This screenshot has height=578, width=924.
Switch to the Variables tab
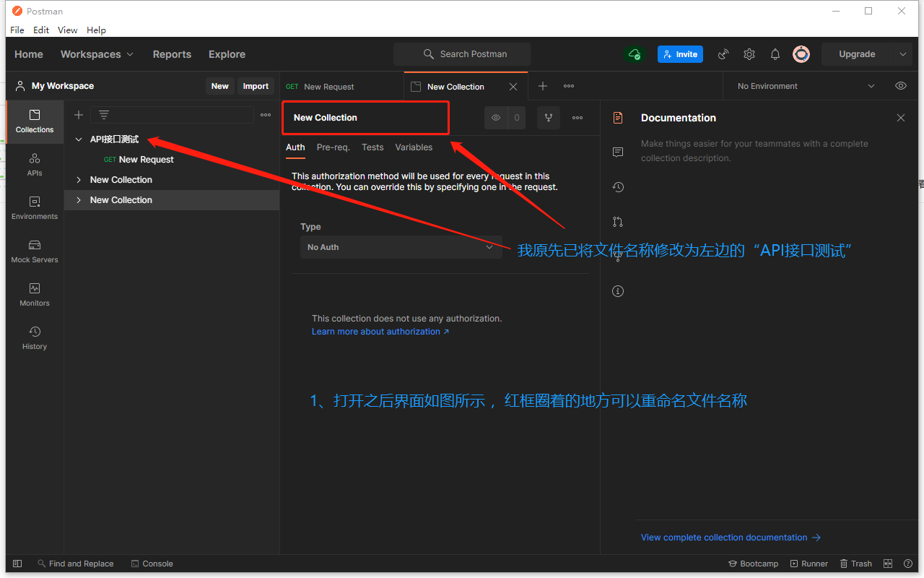(x=414, y=147)
